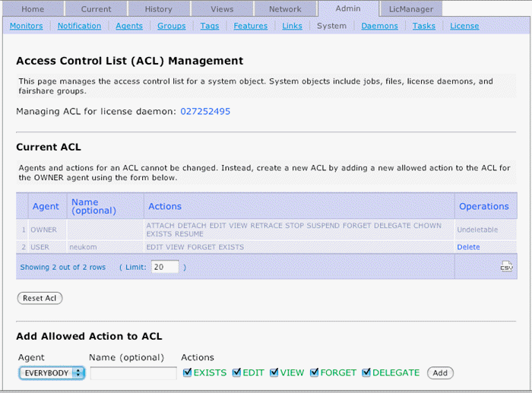The width and height of the screenshot is (532, 393).
Task: Delete the USER neukom ACL row
Action: pos(468,247)
